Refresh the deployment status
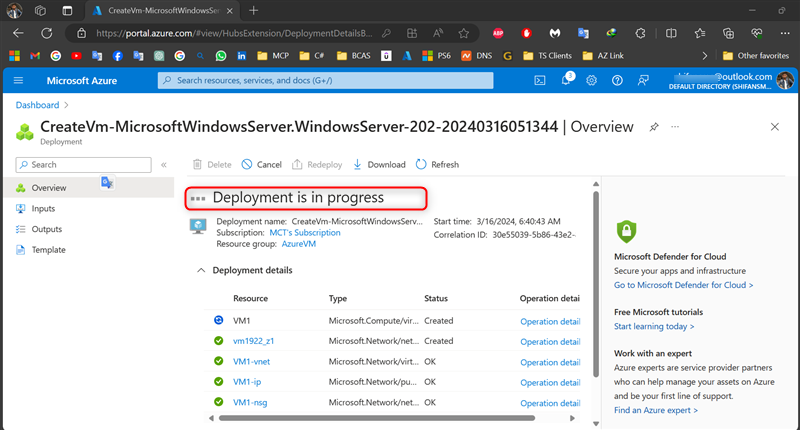This screenshot has width=800, height=430. [x=437, y=164]
